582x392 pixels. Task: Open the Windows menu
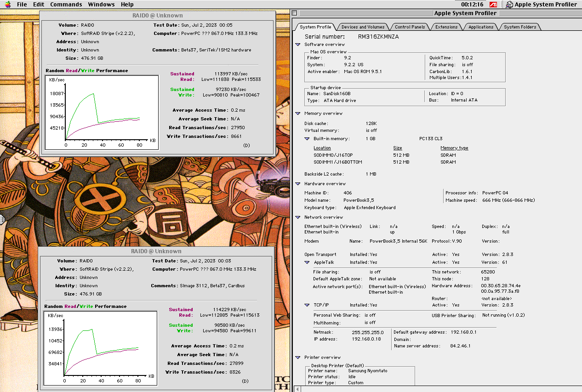tap(101, 5)
